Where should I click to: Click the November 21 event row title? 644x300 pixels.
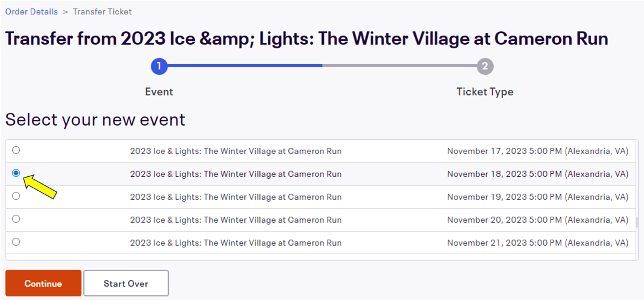point(236,243)
